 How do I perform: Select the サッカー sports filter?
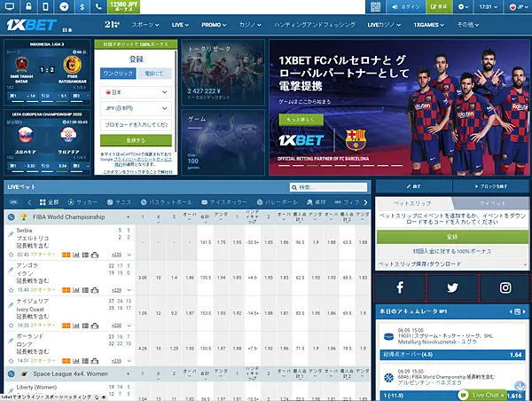tap(82, 202)
